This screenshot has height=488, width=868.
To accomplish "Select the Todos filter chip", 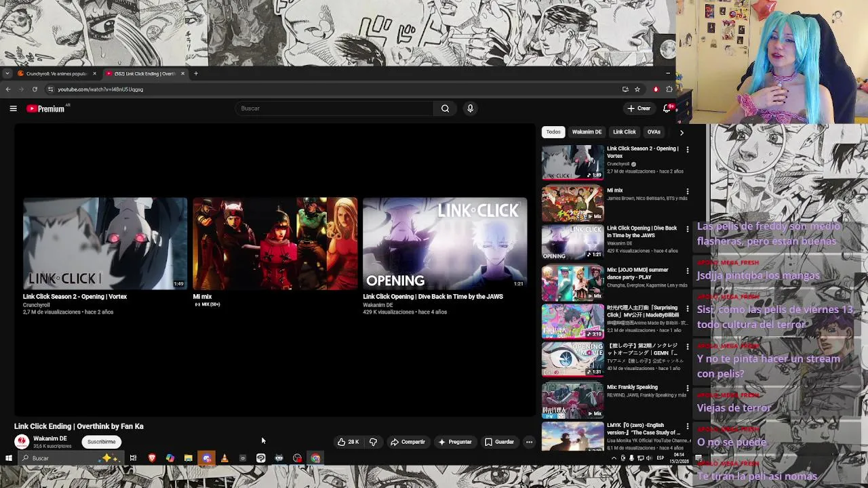I will (x=553, y=132).
